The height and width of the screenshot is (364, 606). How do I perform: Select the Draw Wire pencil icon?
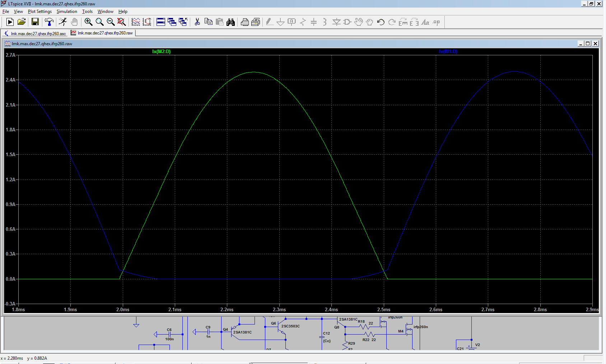click(x=270, y=22)
